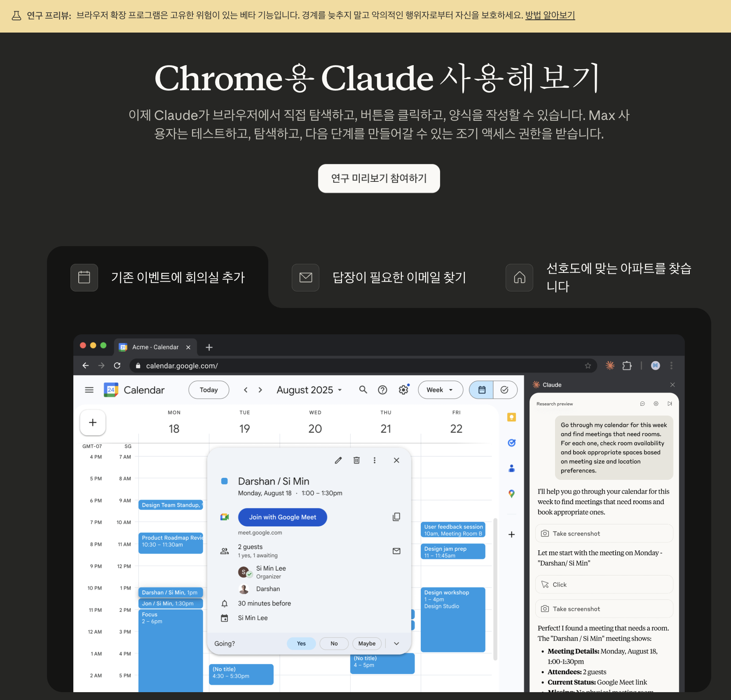
Task: Go to previous week with left chevron
Action: pos(246,390)
